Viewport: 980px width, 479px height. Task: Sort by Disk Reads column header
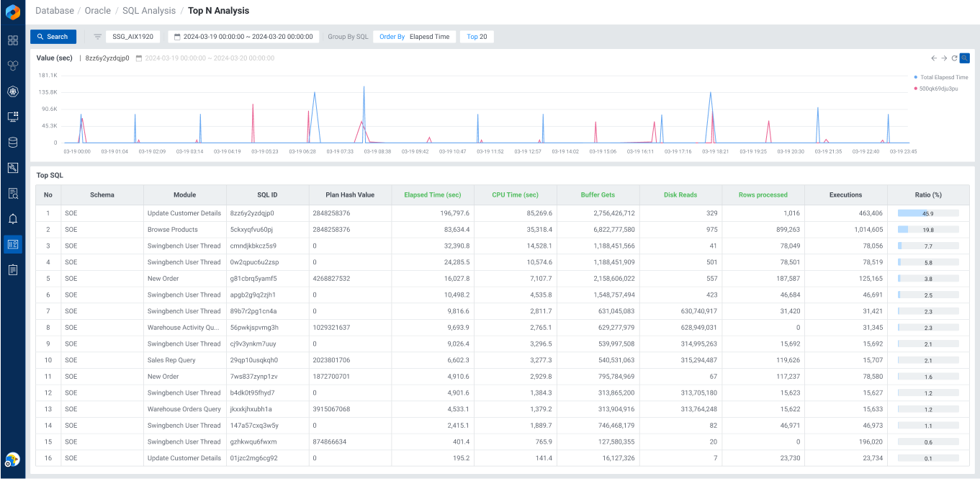tap(680, 194)
